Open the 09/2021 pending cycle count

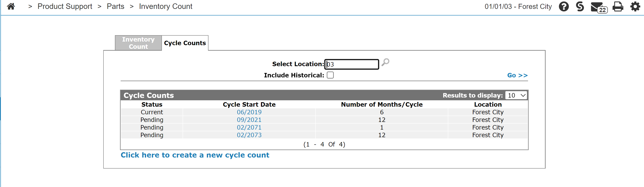(249, 120)
